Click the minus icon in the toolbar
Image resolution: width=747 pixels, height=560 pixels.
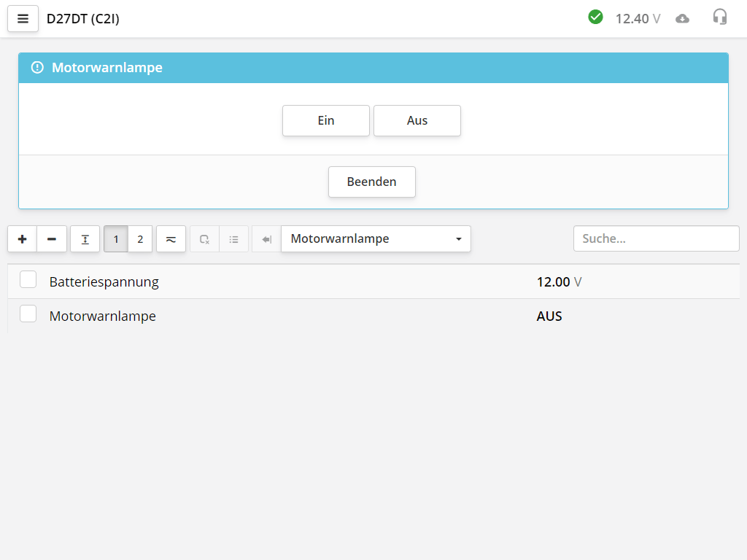click(52, 239)
